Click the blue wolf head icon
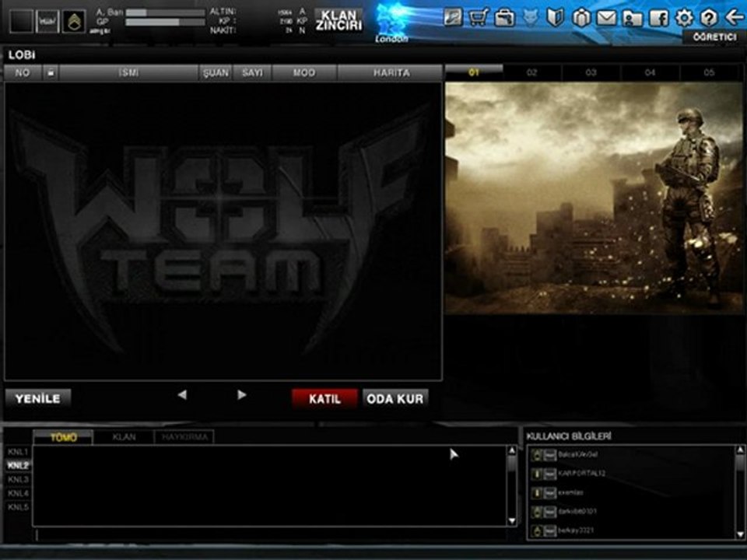747x560 pixels. [530, 18]
